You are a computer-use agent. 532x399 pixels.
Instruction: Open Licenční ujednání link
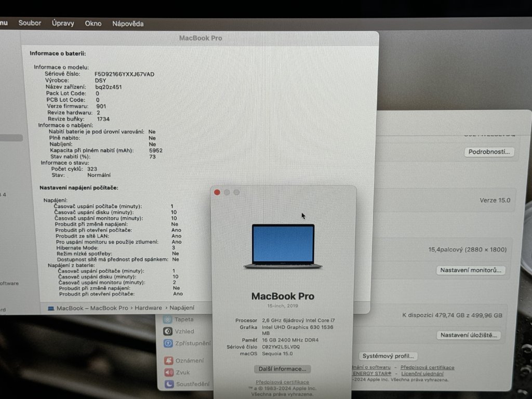[x=422, y=374]
